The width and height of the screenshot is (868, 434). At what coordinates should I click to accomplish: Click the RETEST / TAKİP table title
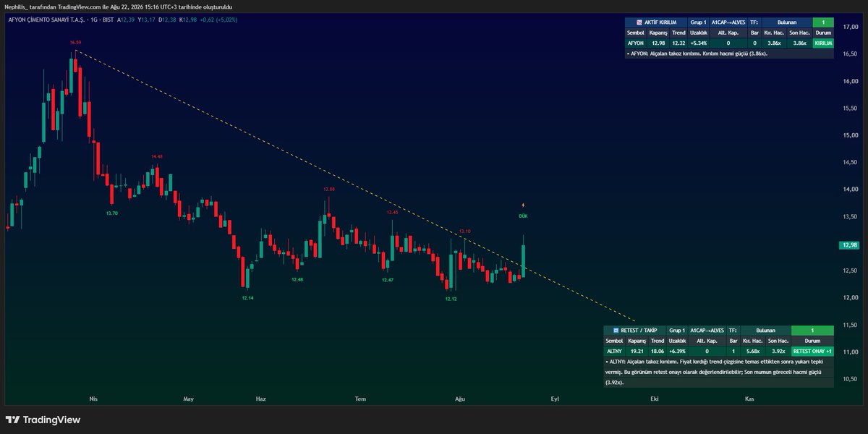click(x=640, y=330)
